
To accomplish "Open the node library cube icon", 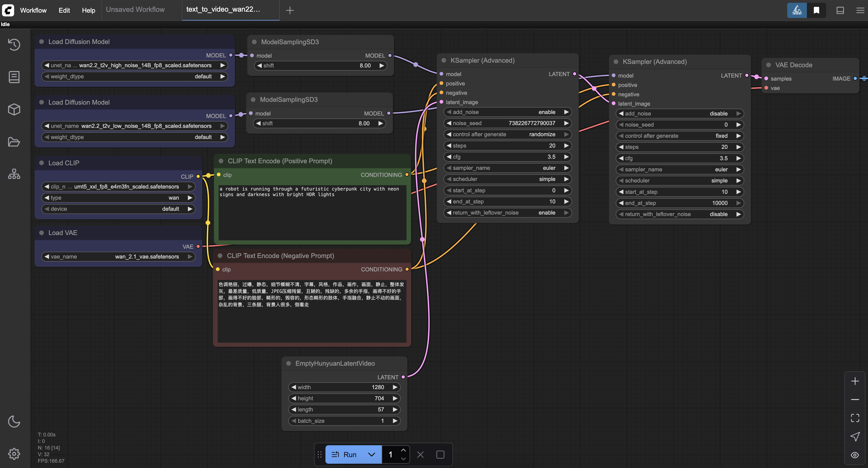I will (14, 109).
